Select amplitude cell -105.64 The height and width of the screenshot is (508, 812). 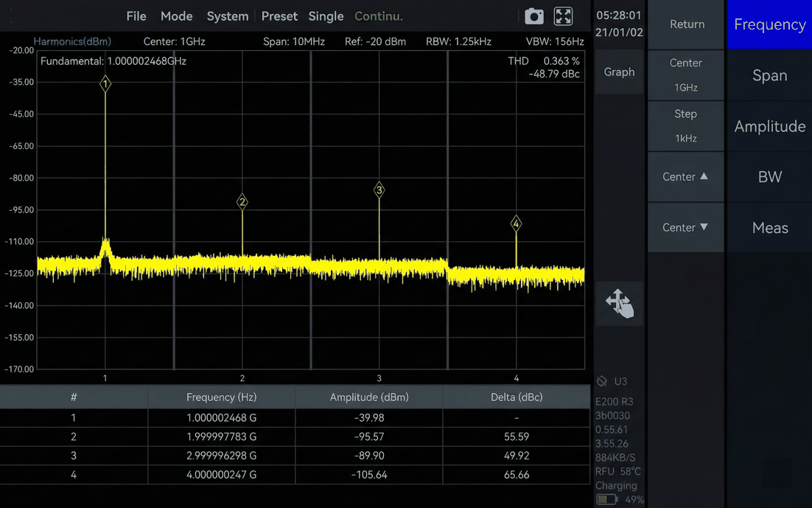pos(369,475)
